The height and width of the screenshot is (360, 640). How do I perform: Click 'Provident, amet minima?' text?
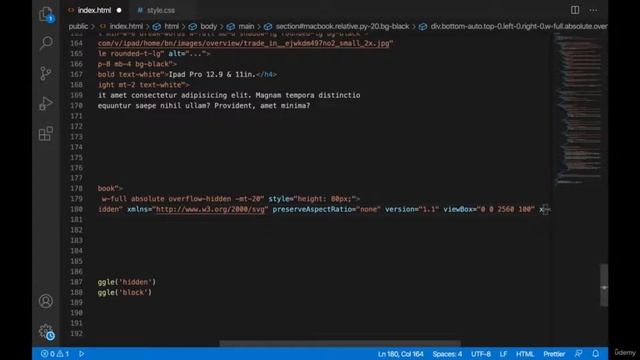[x=262, y=106]
